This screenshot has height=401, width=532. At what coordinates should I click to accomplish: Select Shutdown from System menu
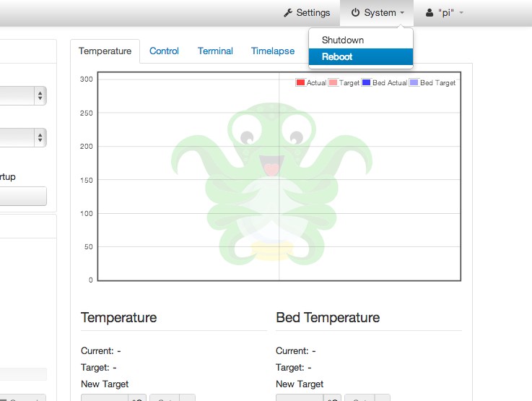[361, 40]
